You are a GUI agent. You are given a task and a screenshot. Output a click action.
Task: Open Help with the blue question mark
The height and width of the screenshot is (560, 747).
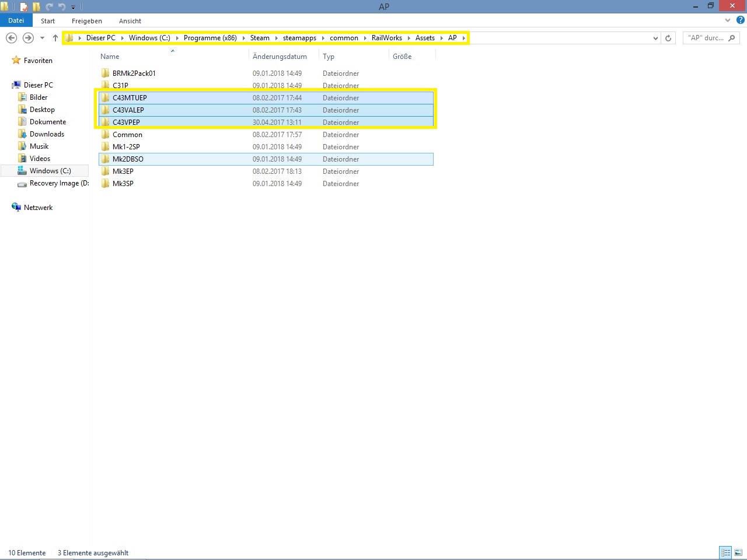741,20
